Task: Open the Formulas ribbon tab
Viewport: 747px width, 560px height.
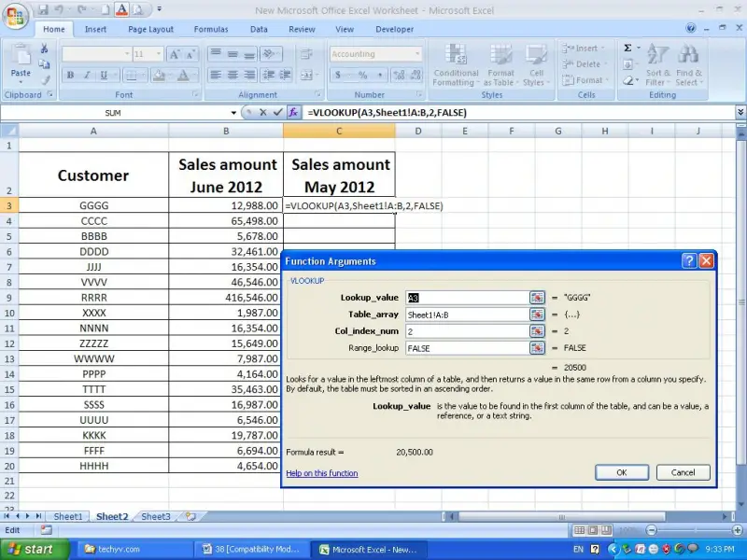Action: click(x=211, y=29)
